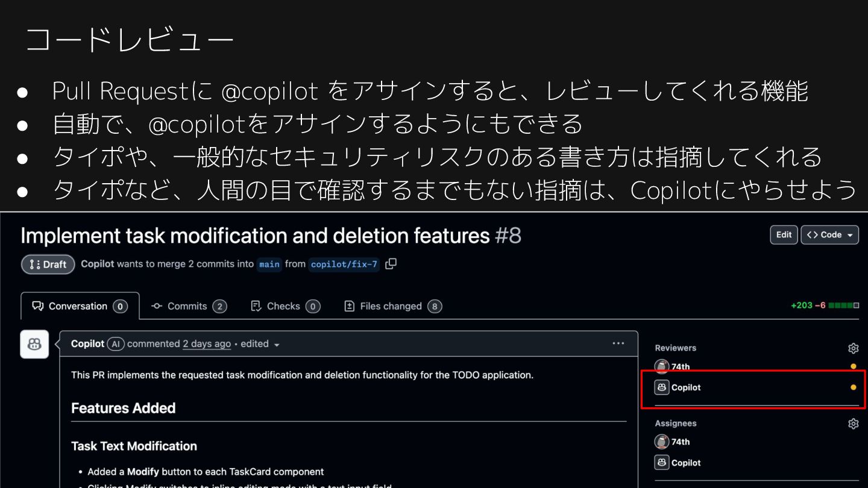
Task: Click the 'Assignees' sidebar heading
Action: pyautogui.click(x=676, y=424)
